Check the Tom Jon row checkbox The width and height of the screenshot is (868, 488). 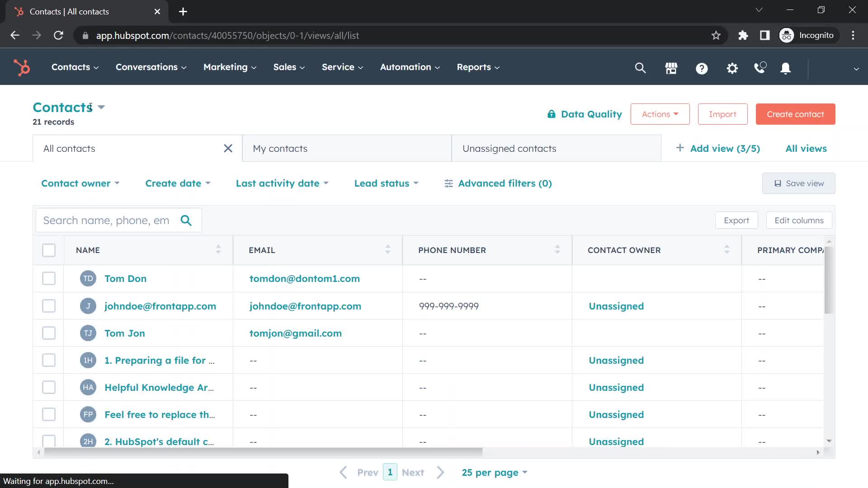tap(49, 333)
